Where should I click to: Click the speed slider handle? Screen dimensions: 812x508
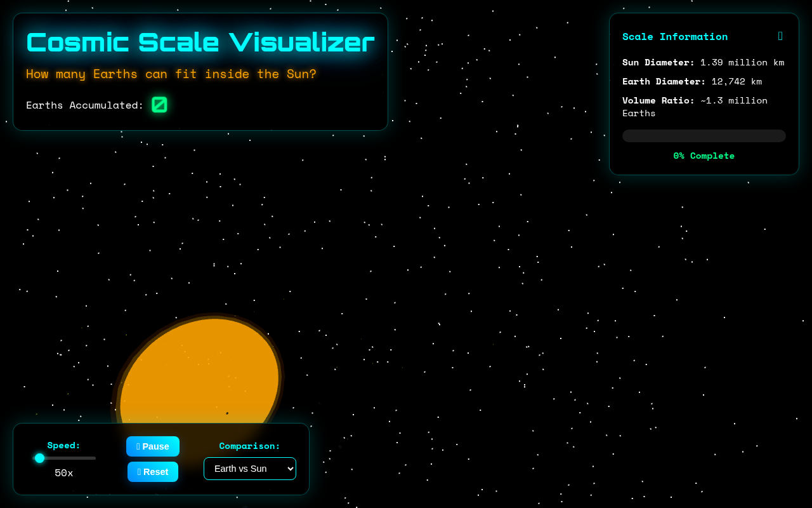(x=39, y=458)
